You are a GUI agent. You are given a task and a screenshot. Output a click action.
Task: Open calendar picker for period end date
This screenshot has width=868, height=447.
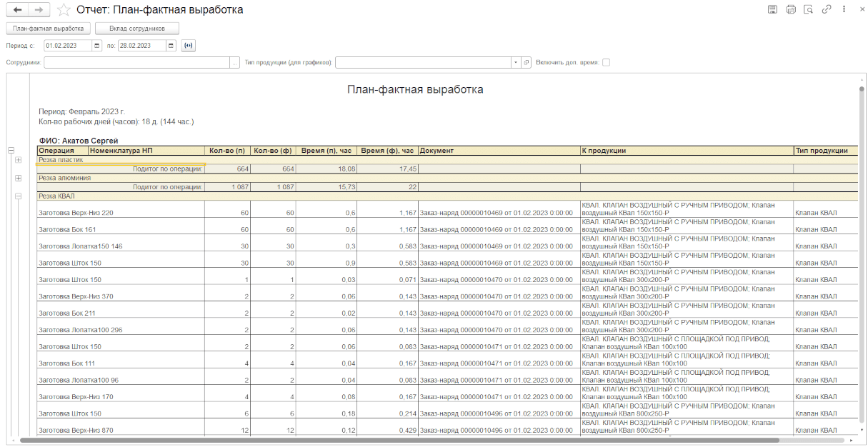click(x=171, y=46)
